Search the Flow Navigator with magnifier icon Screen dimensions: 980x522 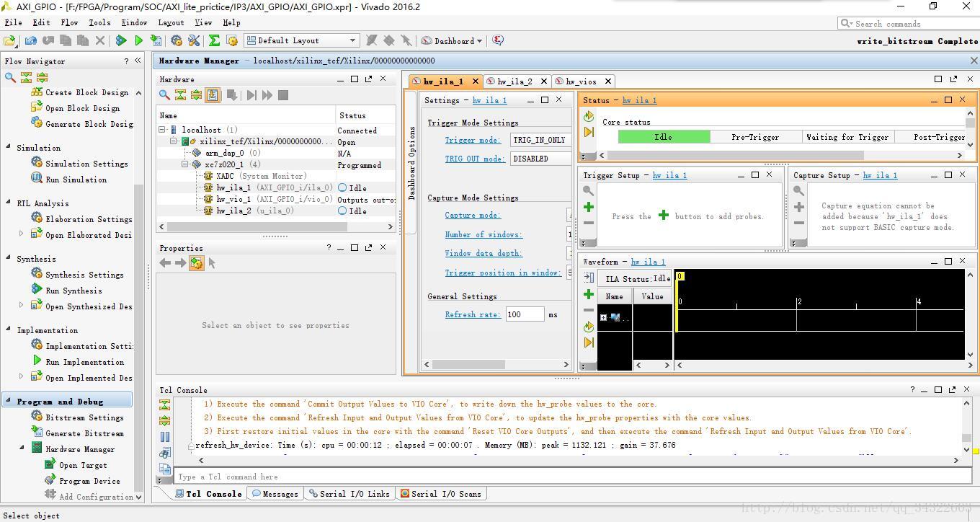pos(10,77)
